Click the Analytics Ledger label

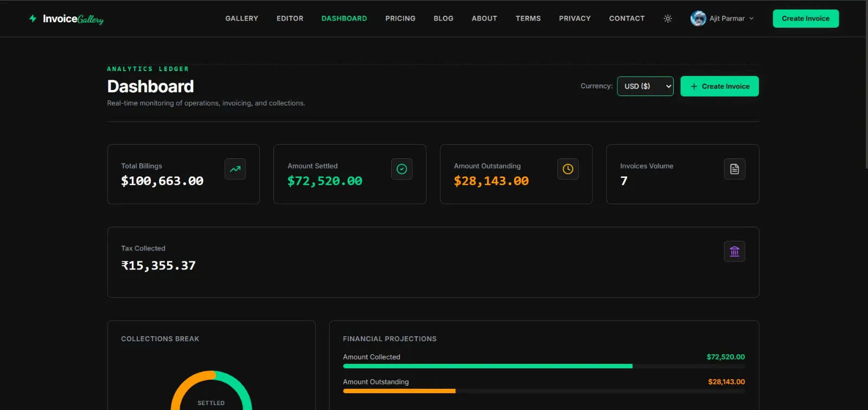point(148,69)
